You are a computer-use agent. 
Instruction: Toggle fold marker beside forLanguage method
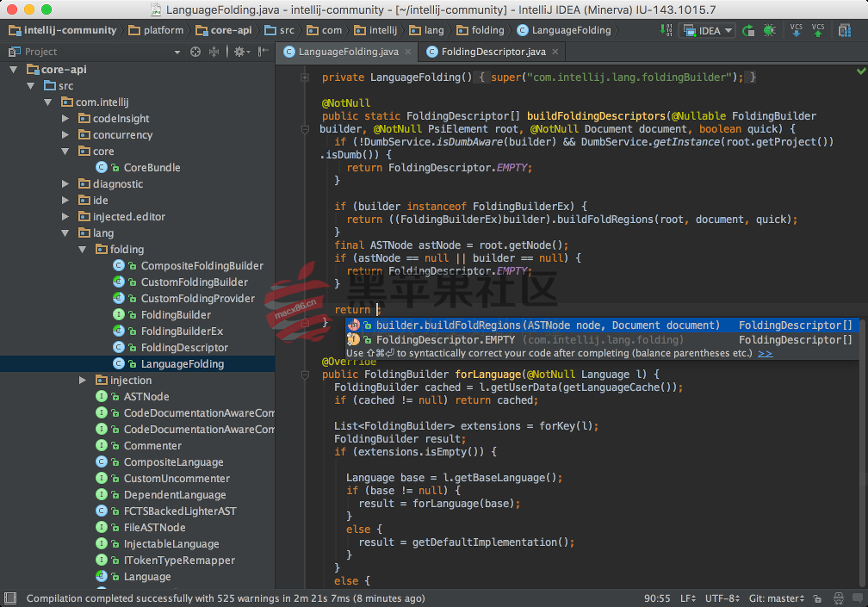[305, 375]
